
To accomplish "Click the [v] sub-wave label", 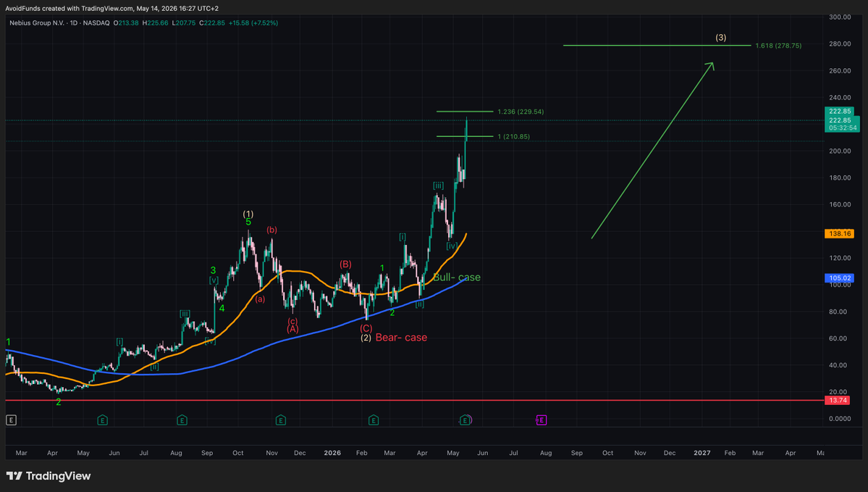I will point(214,280).
